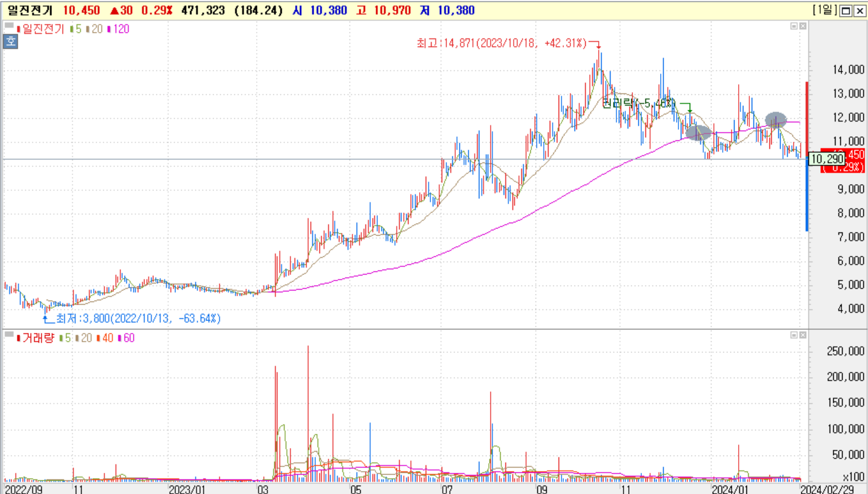The width and height of the screenshot is (868, 494).
Task: Click the 4,000 price axis label
Action: click(x=851, y=309)
